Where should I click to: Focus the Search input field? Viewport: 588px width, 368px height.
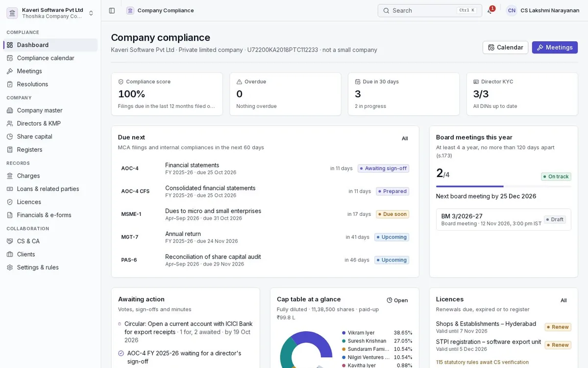pos(430,10)
